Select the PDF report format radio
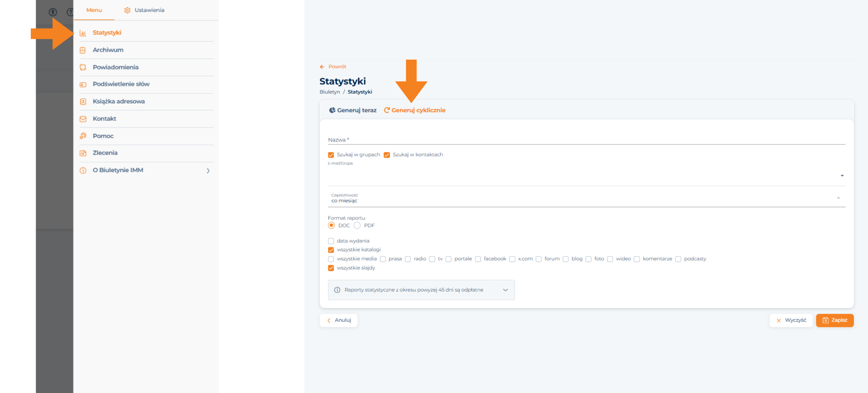Screen dimensions: 868x393 [x=357, y=226]
